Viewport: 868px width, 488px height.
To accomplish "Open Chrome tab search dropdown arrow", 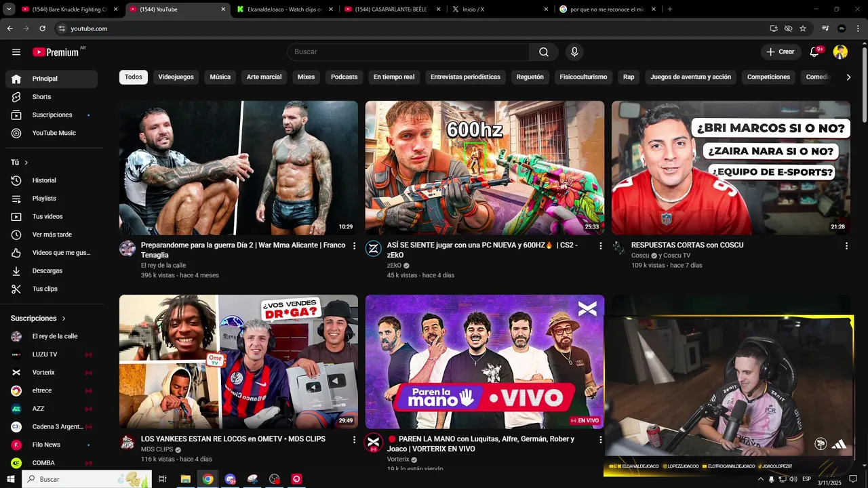I will 9,9.
